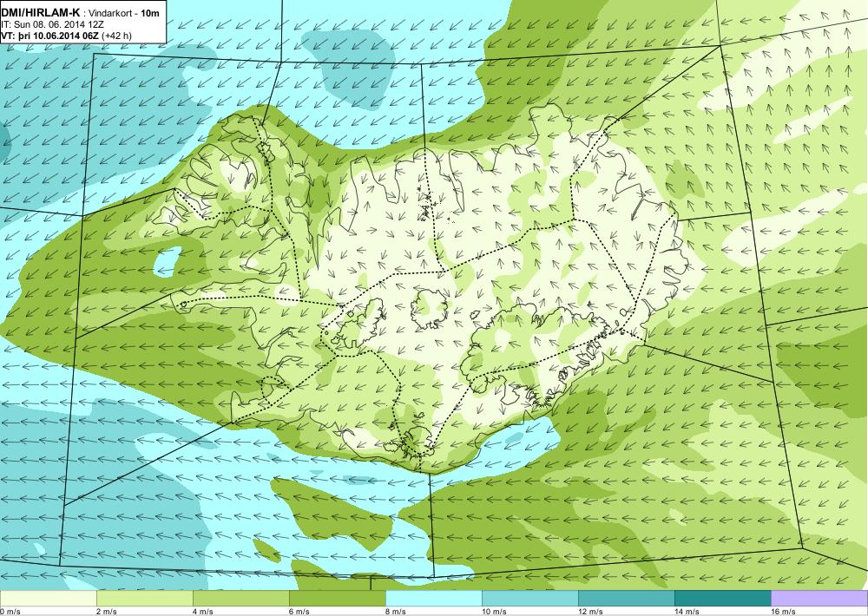Click the 14–16 m/s dark teal legend swatch
Image resolution: width=868 pixels, height=616 pixels.
click(722, 599)
